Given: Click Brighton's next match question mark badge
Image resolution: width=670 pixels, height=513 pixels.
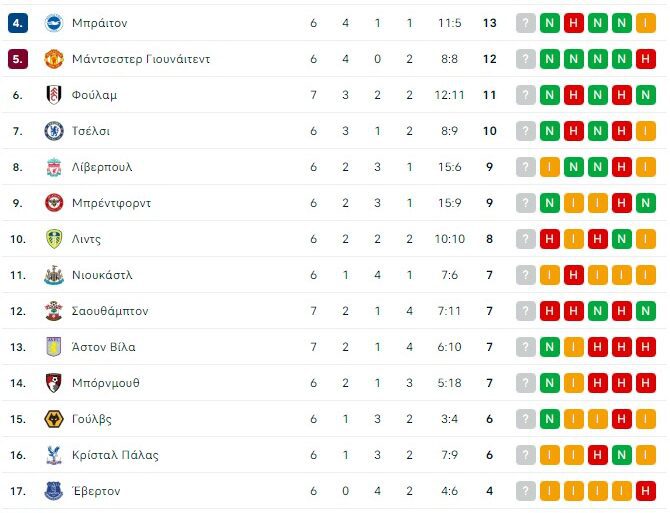Looking at the screenshot, I should (526, 23).
